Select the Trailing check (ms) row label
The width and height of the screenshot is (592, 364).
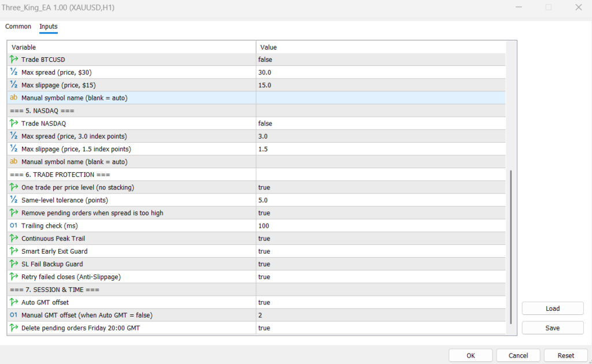coord(50,225)
